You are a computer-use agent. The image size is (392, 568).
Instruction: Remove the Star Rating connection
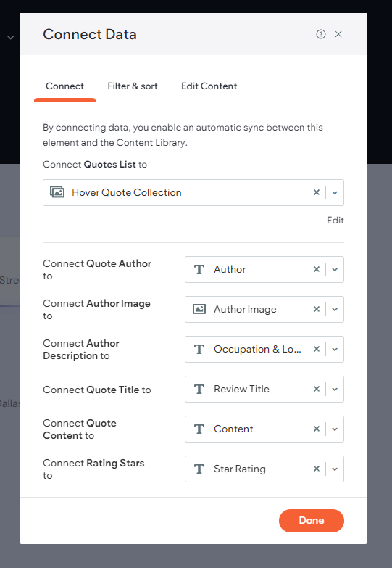pos(317,469)
